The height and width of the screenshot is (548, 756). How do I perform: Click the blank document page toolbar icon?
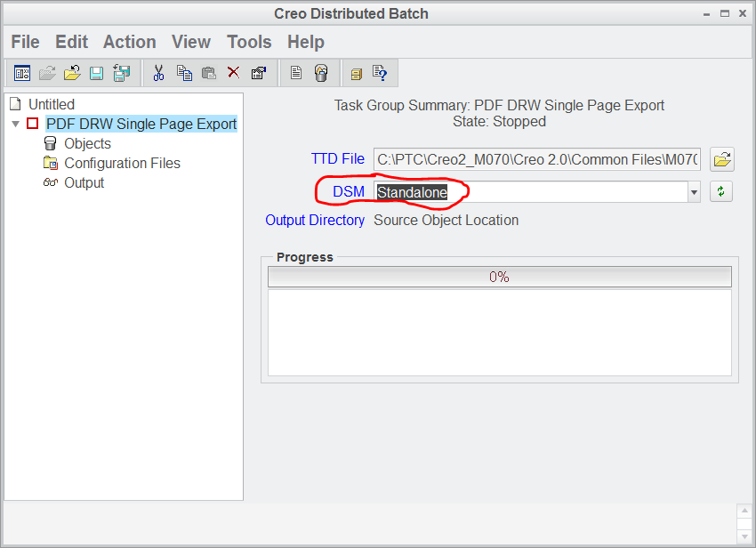click(296, 73)
